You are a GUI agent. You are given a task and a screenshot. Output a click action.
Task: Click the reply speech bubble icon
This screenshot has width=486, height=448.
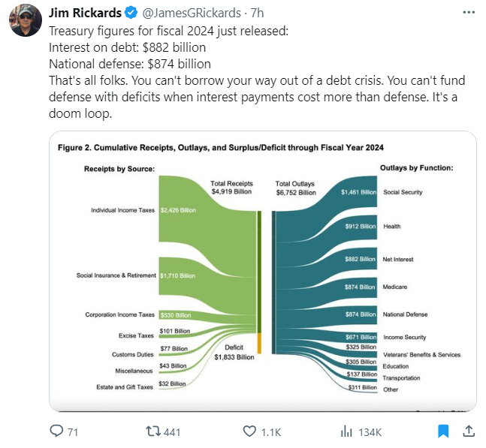point(56,431)
